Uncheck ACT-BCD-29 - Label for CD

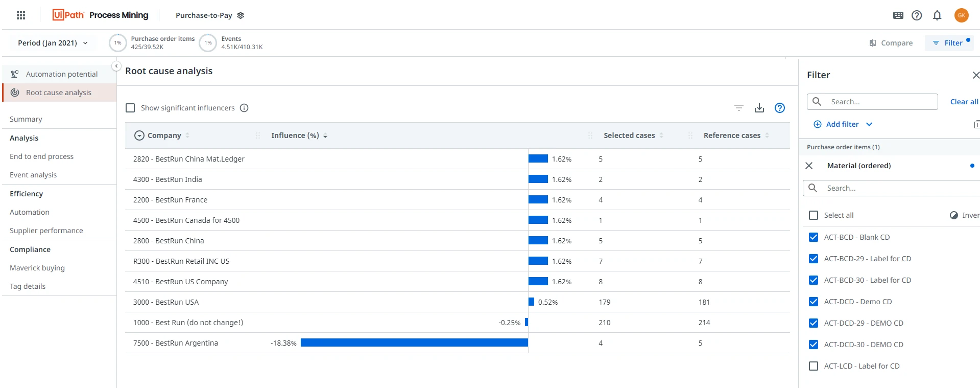tap(814, 259)
